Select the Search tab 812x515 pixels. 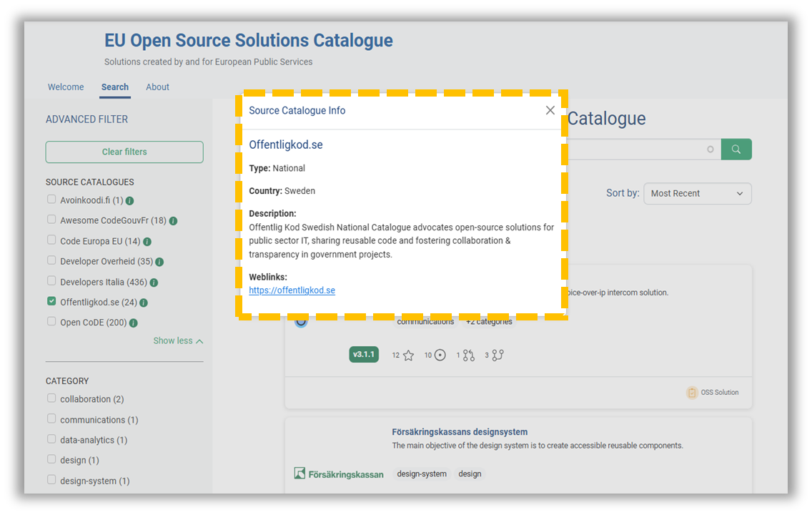115,87
